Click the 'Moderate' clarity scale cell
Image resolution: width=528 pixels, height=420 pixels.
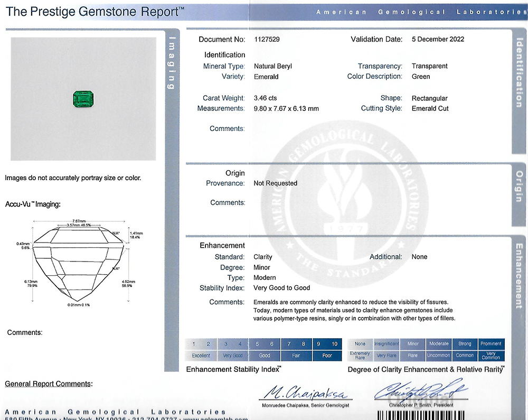439,344
